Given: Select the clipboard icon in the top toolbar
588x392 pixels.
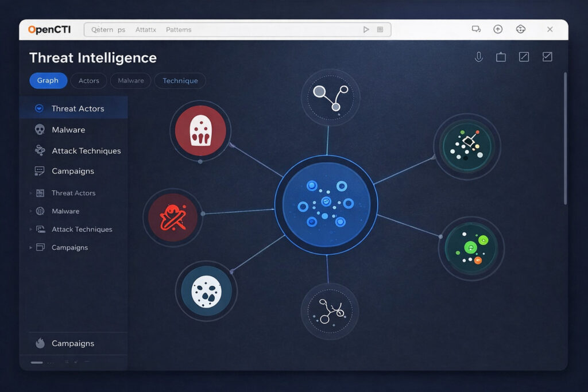Looking at the screenshot, I should tap(501, 56).
